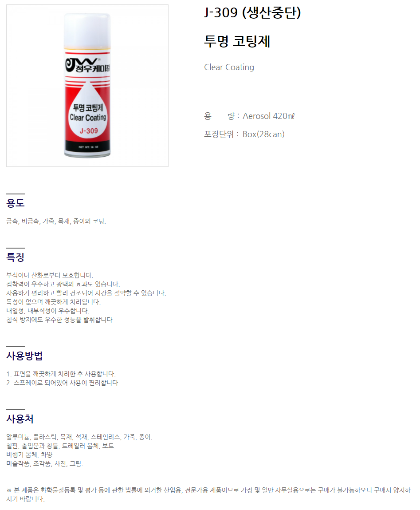Image resolution: width=420 pixels, height=510 pixels.
Task: Click the 미술작품, 조각품, 사진, 그림 line
Action: click(45, 463)
